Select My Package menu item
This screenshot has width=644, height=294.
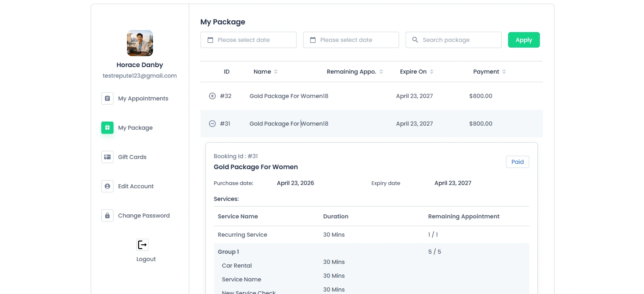[x=135, y=128]
